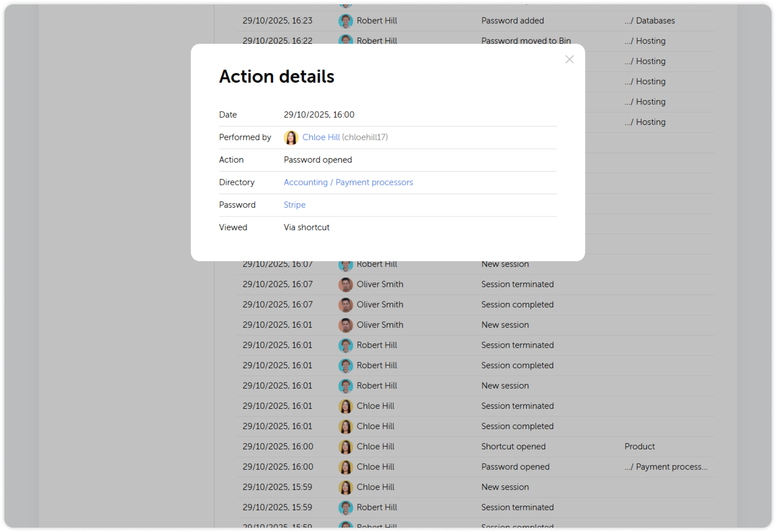Click Oliver Smith's avatar on Session terminated row

[x=345, y=284]
